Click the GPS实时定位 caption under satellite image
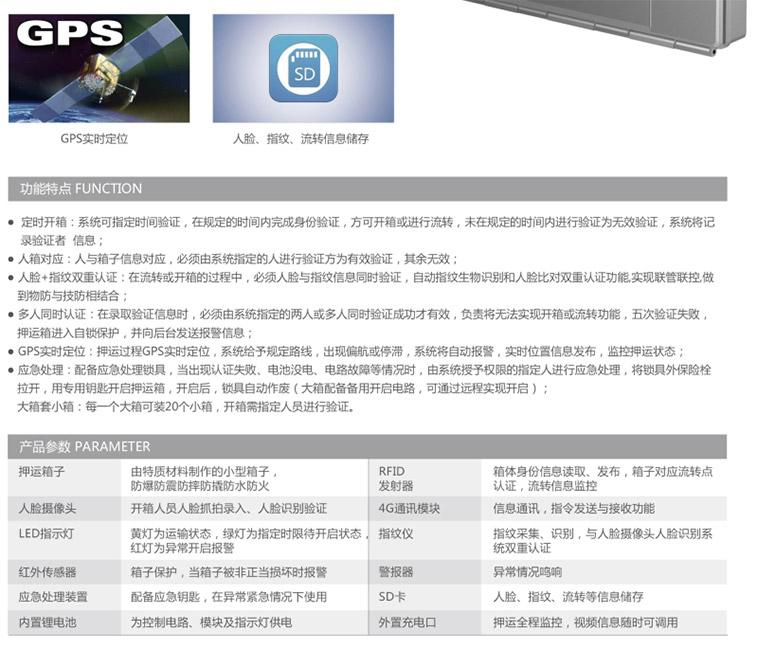Image resolution: width=757 pixels, height=649 pixels. coord(94,139)
